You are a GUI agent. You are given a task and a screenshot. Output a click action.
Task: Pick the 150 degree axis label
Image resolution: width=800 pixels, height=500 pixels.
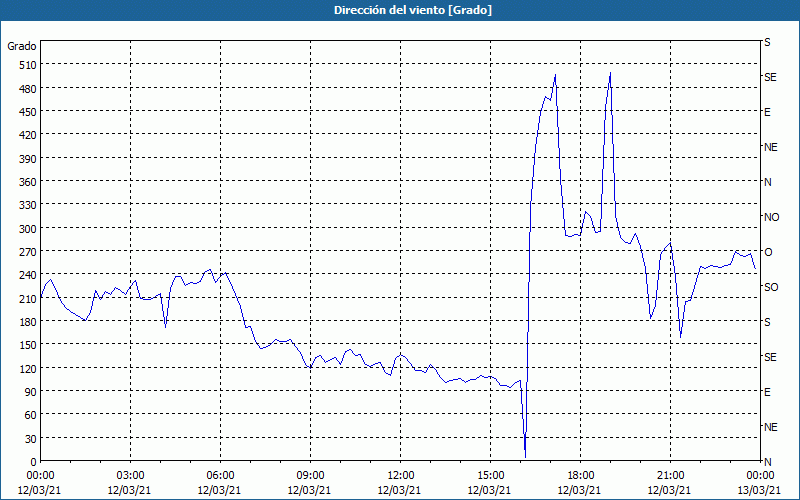28,345
